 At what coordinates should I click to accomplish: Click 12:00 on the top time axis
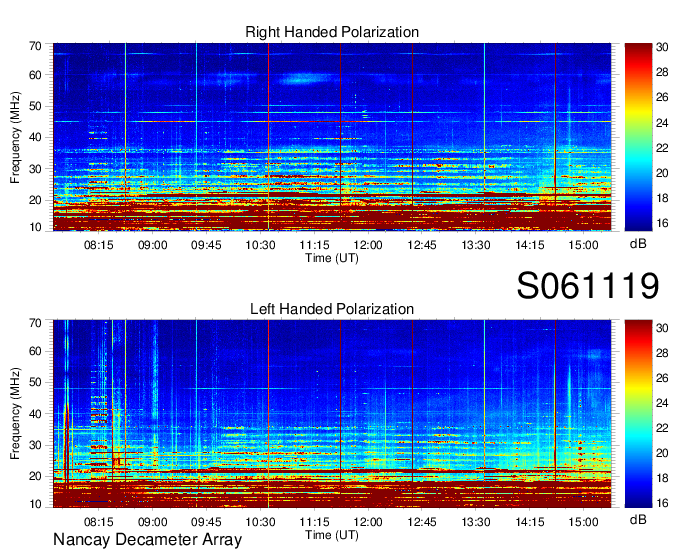[x=368, y=245]
